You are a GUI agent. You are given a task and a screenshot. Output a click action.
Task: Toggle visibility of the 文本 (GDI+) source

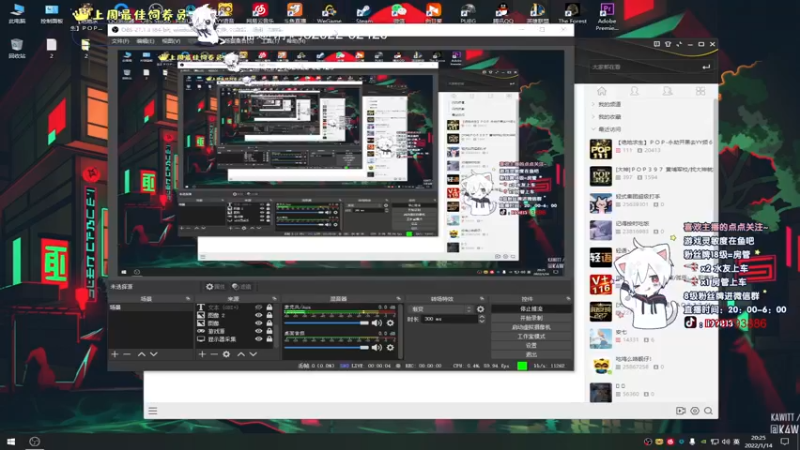coord(259,308)
